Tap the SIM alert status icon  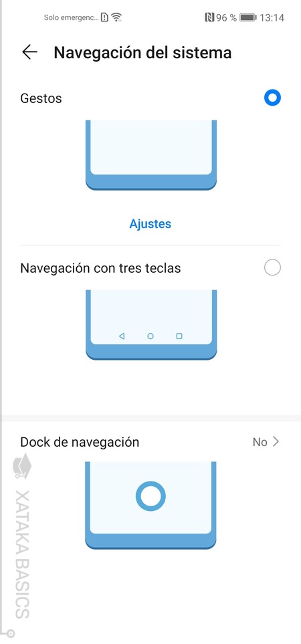105,17
